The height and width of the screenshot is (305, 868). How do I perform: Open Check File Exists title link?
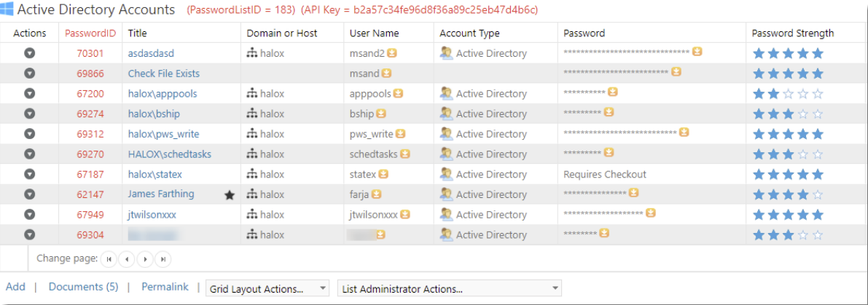164,74
